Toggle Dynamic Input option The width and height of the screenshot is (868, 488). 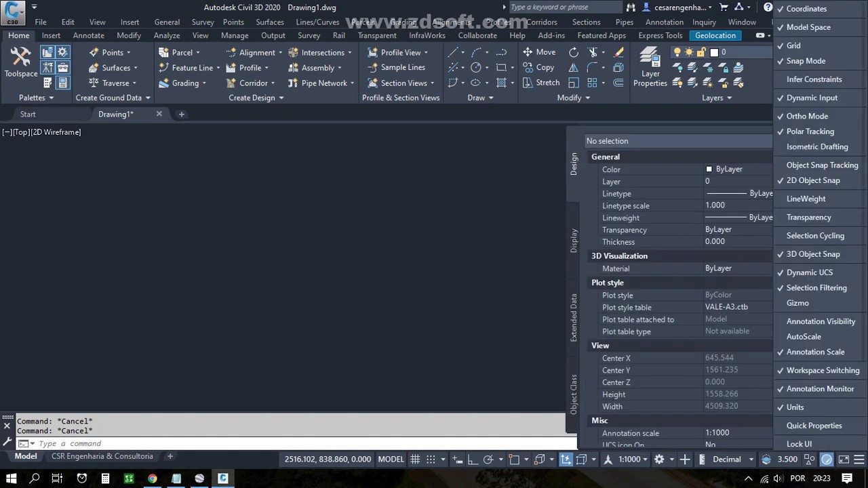click(x=812, y=98)
